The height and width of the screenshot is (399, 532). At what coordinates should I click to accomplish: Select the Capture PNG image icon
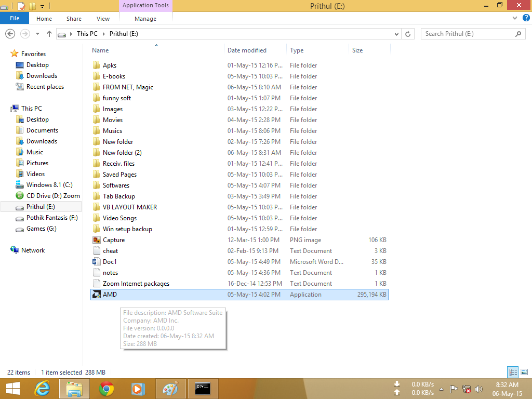pos(96,240)
